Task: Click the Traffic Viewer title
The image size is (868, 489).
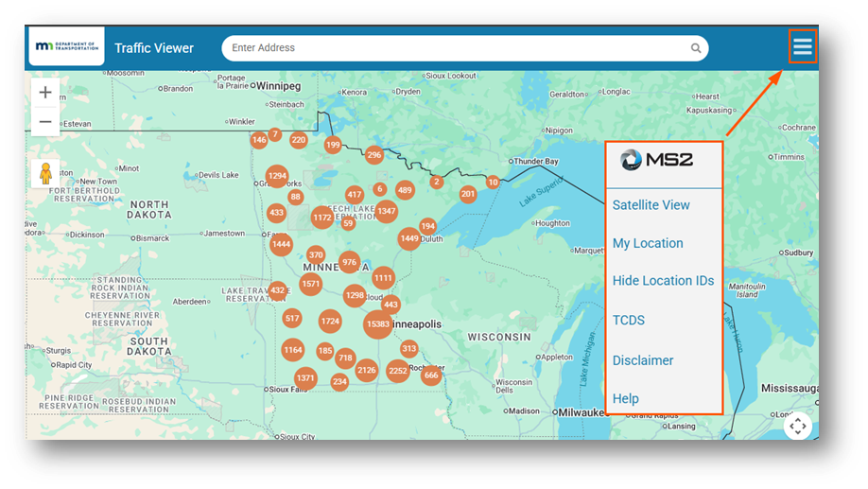Action: (x=154, y=48)
